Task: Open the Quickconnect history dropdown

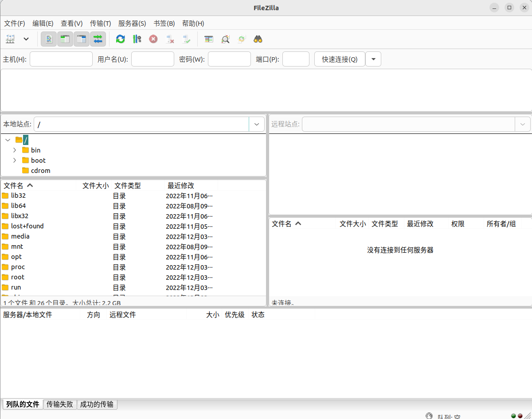Action: [x=373, y=59]
